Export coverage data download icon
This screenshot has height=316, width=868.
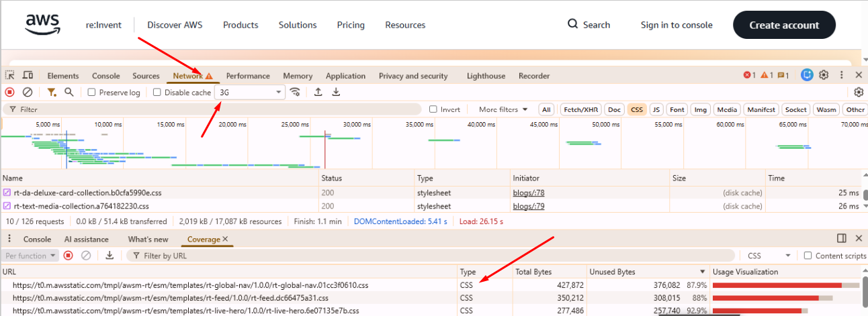[110, 256]
